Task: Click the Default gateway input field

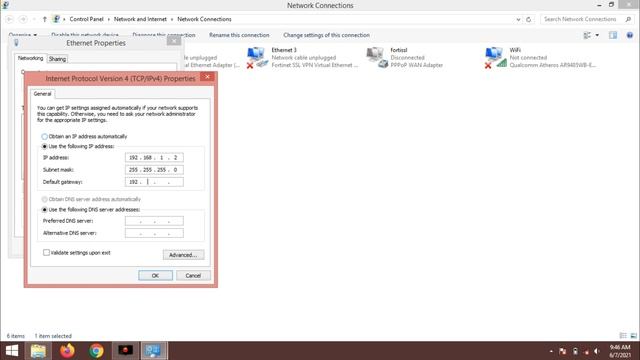Action: pos(154,182)
